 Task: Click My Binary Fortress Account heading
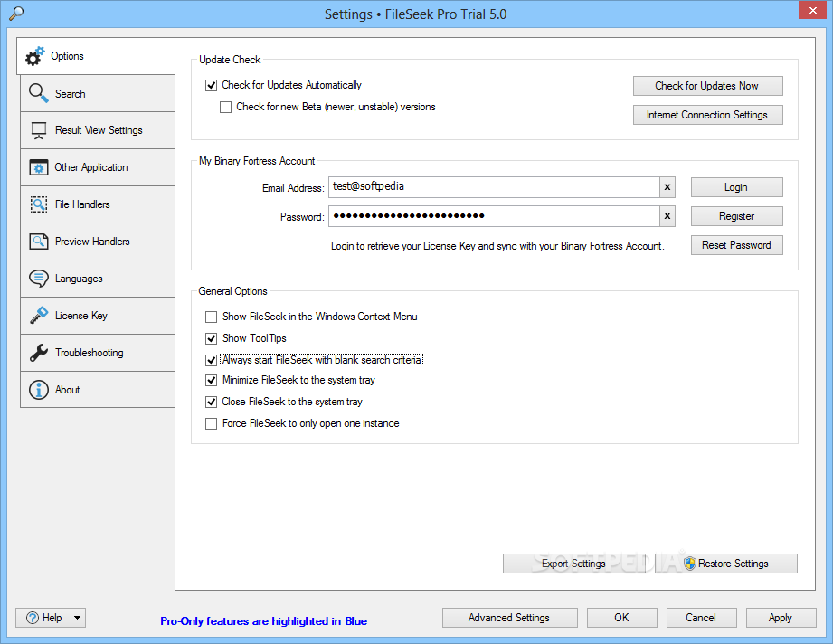click(x=257, y=161)
